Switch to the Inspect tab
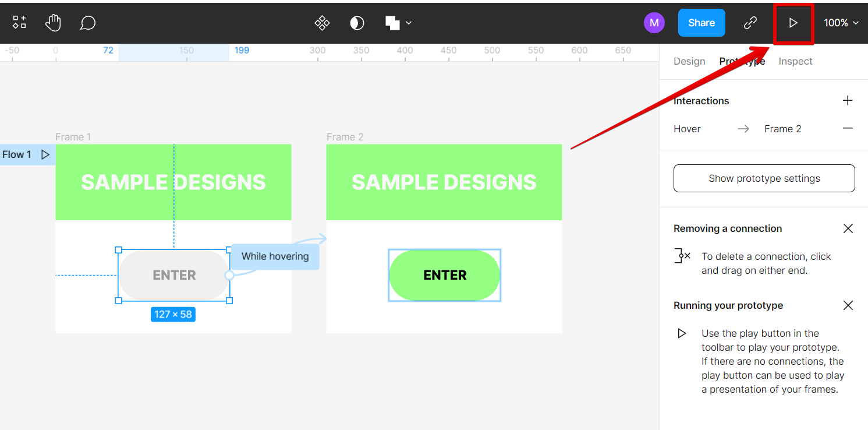The width and height of the screenshot is (868, 430). 795,61
